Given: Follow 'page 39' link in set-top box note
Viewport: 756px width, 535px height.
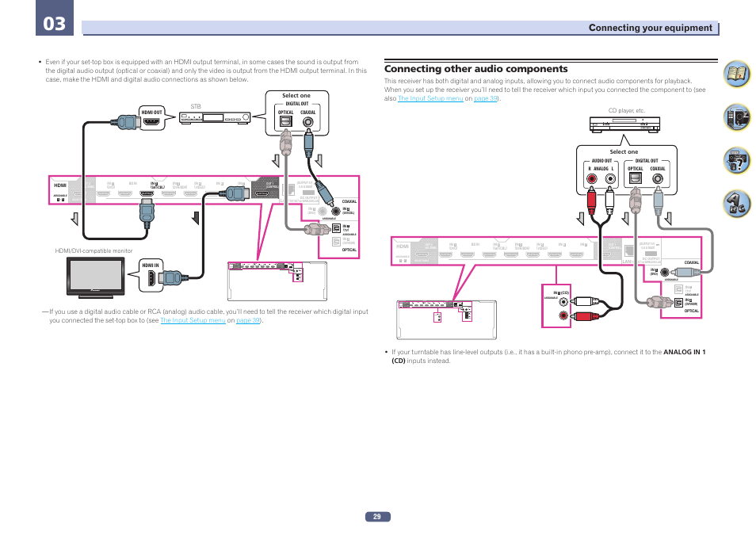Looking at the screenshot, I should tap(248, 320).
